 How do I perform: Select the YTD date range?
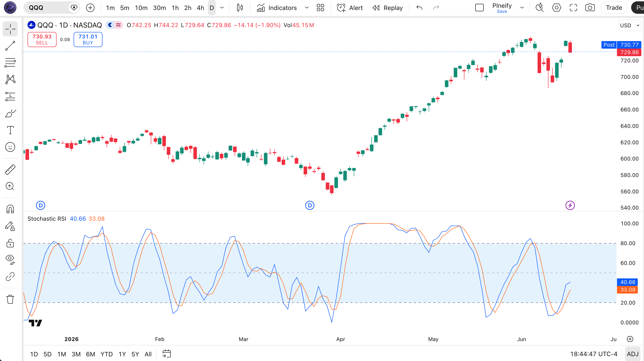[106, 354]
